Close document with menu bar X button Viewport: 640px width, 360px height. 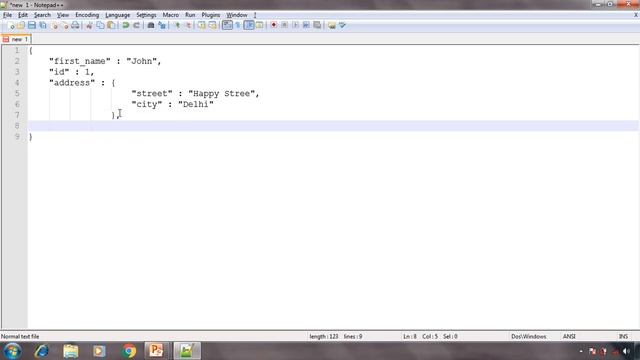coord(636,15)
